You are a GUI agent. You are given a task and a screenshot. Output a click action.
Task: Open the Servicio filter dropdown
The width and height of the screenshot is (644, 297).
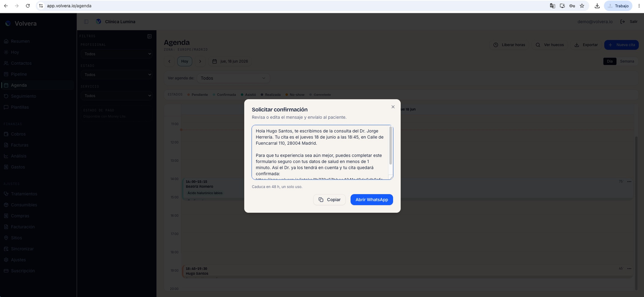117,96
